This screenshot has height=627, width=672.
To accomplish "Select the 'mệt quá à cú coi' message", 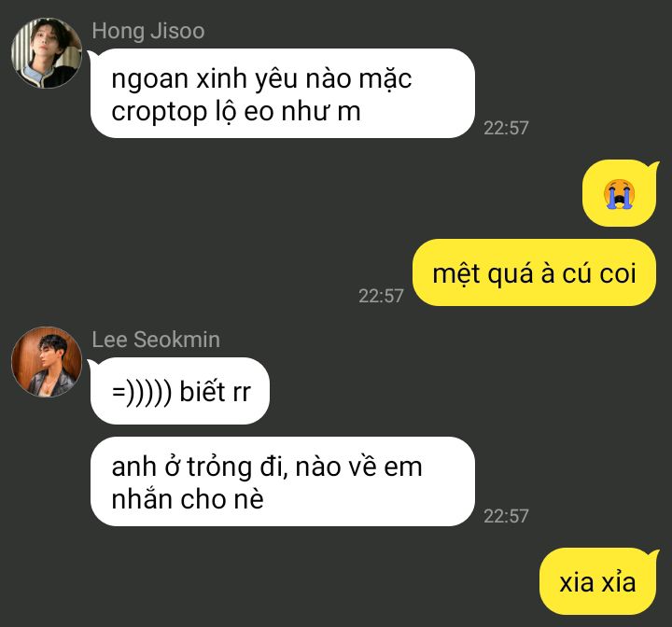I will tap(534, 272).
